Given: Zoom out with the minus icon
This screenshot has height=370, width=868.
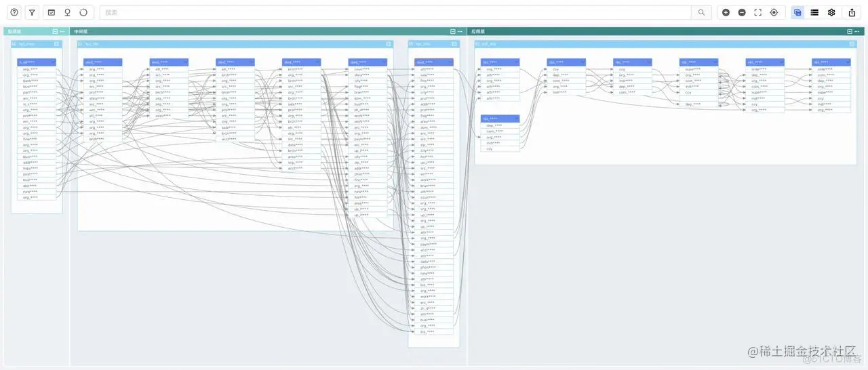Looking at the screenshot, I should pos(742,12).
